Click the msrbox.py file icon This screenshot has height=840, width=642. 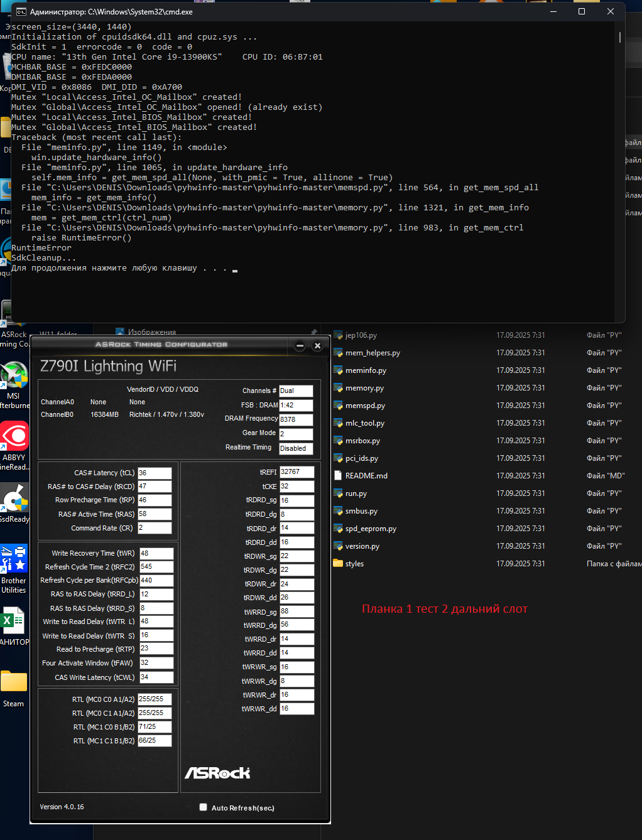(338, 441)
